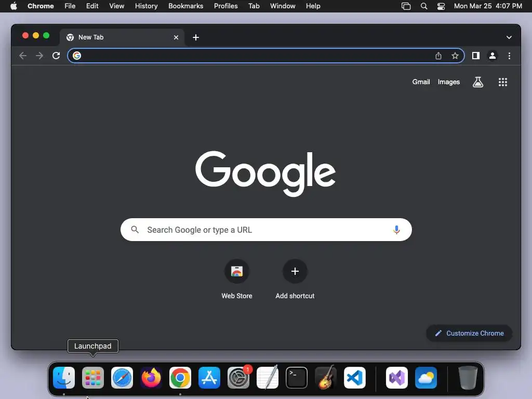
Task: Open the Tab menu
Action: point(254,6)
